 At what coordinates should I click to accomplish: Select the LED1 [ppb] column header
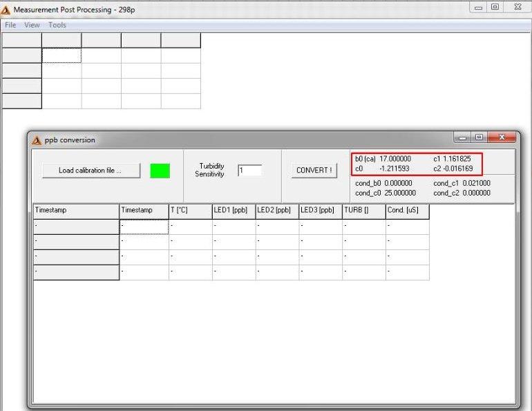pyautogui.click(x=233, y=210)
